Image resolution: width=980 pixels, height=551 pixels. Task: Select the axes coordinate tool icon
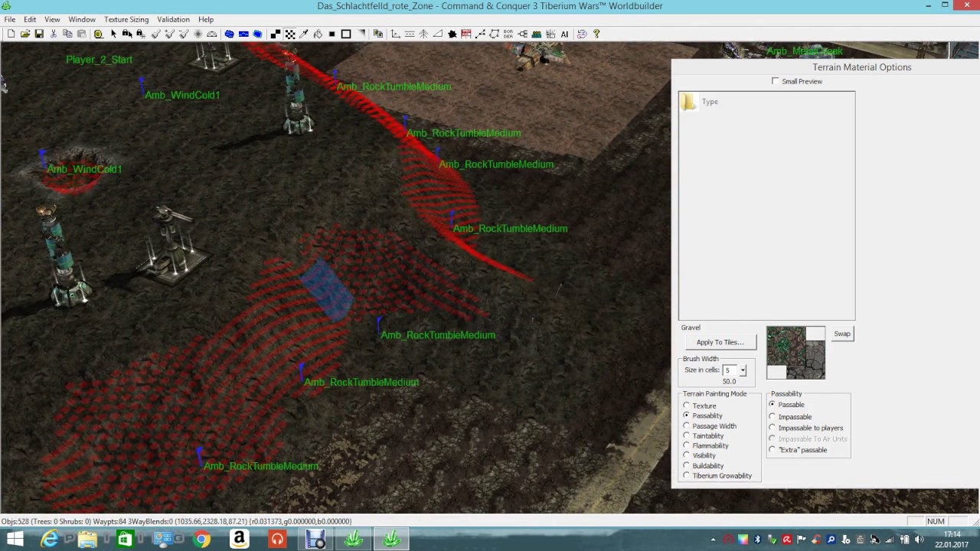point(395,34)
